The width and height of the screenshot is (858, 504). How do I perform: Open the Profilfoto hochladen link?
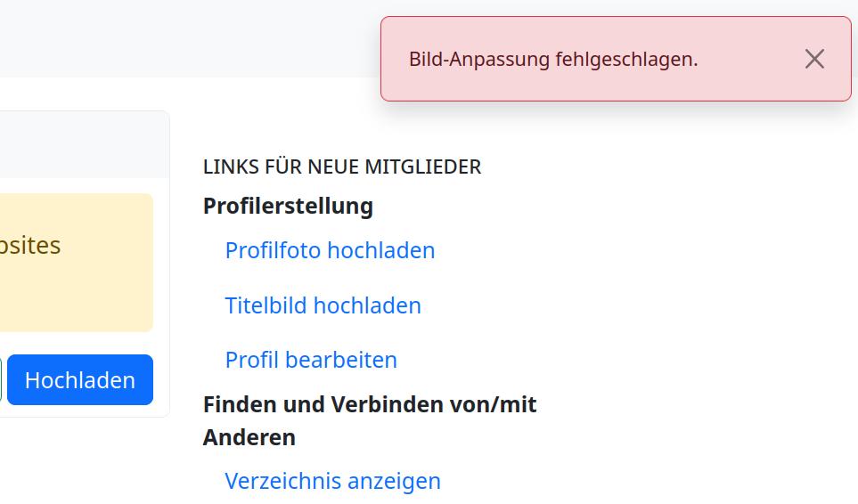[x=330, y=250]
